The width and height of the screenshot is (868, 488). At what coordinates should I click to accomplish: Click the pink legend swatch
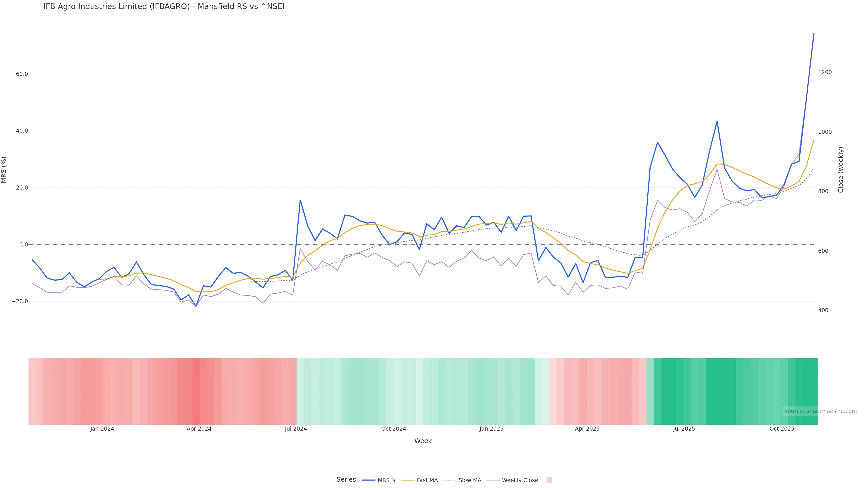click(x=549, y=480)
